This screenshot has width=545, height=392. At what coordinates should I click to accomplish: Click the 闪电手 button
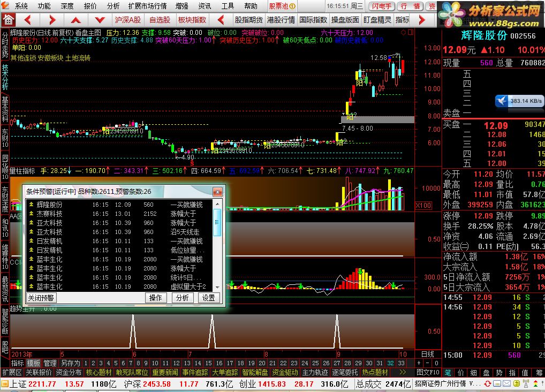tap(382, 6)
